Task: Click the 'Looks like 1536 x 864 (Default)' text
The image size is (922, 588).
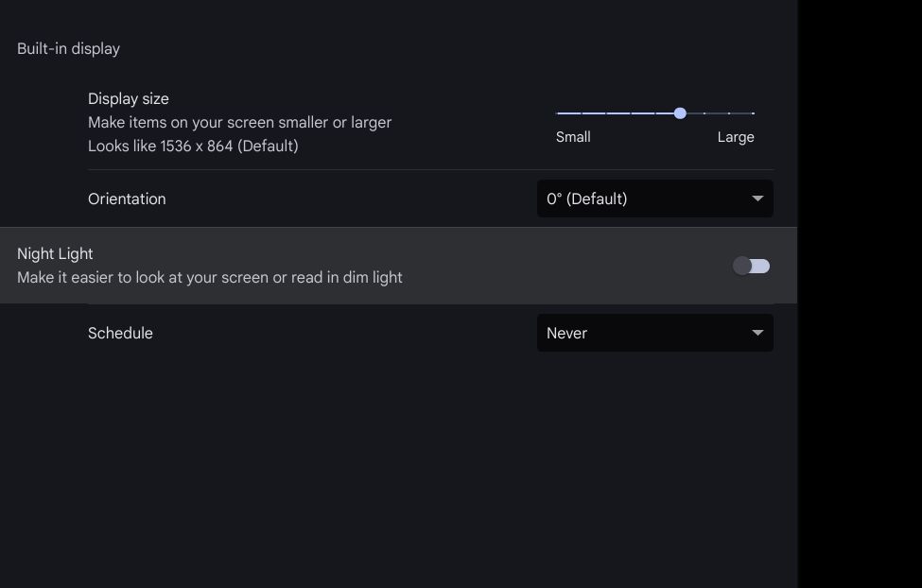Action: [193, 146]
